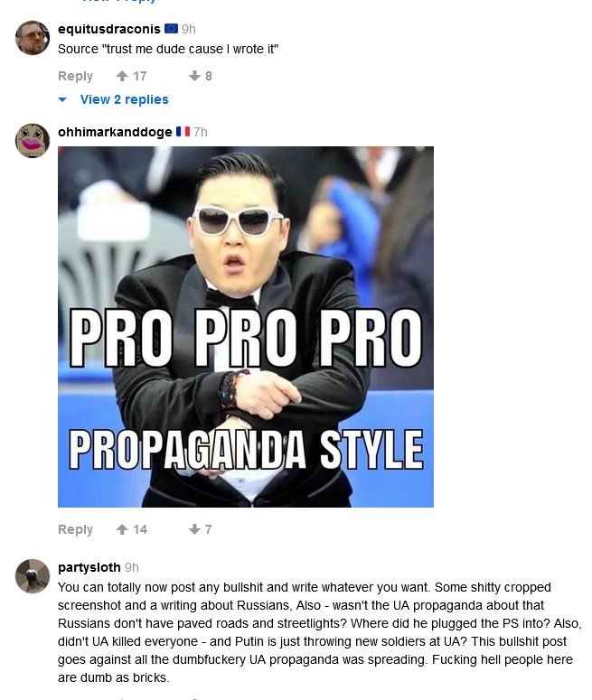Image resolution: width=592 pixels, height=700 pixels.
Task: Open partysloth username link
Action: (x=89, y=567)
